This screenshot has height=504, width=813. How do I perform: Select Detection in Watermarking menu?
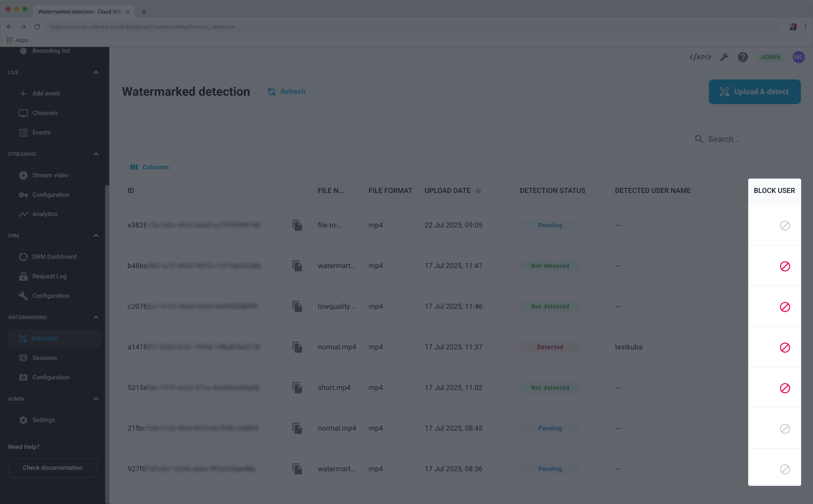click(54, 339)
